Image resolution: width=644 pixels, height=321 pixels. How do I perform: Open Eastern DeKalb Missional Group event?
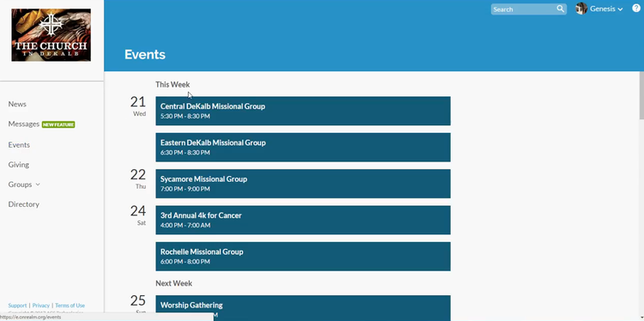(303, 148)
